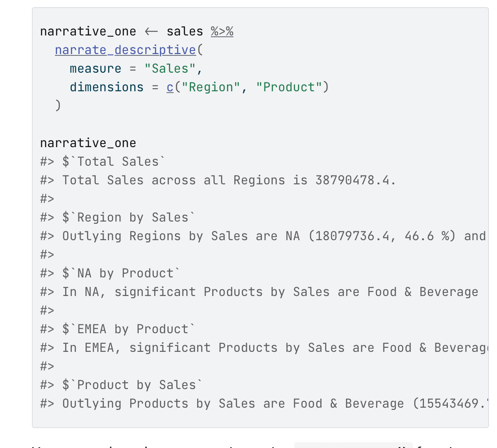Click the %>% pipe operator link
The image size is (497, 448).
coord(222,31)
